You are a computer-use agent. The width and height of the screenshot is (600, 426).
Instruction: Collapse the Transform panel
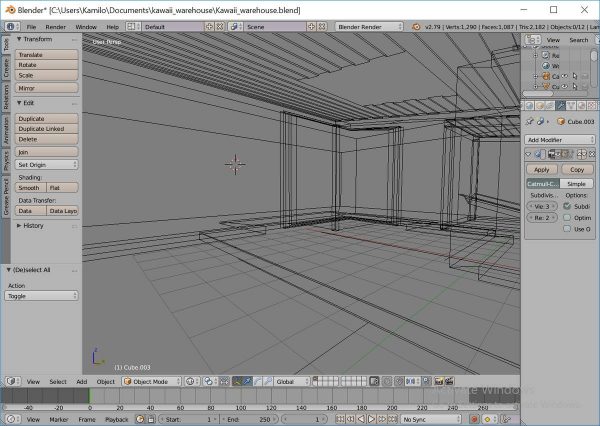20,39
